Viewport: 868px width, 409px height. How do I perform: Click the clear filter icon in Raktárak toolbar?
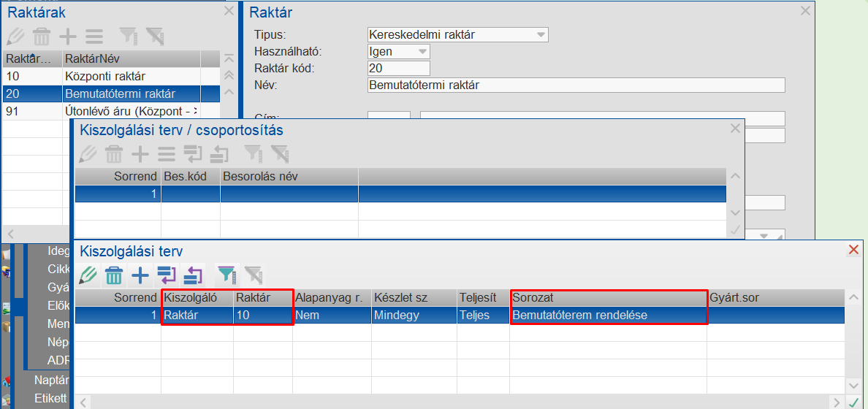(154, 37)
